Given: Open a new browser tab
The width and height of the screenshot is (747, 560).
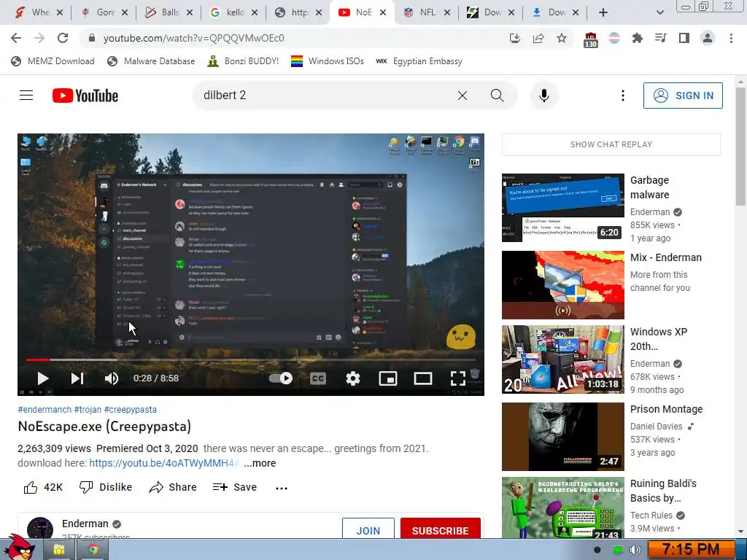Looking at the screenshot, I should 603,12.
